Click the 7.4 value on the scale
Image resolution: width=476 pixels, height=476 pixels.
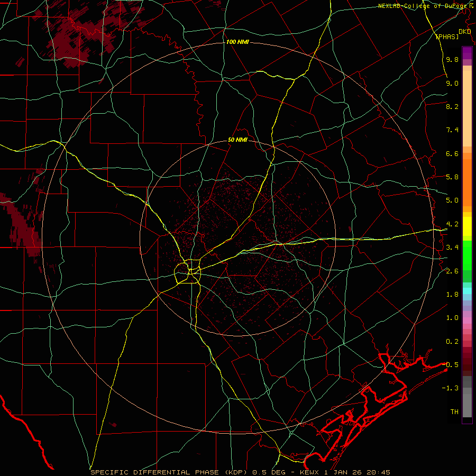click(x=452, y=130)
